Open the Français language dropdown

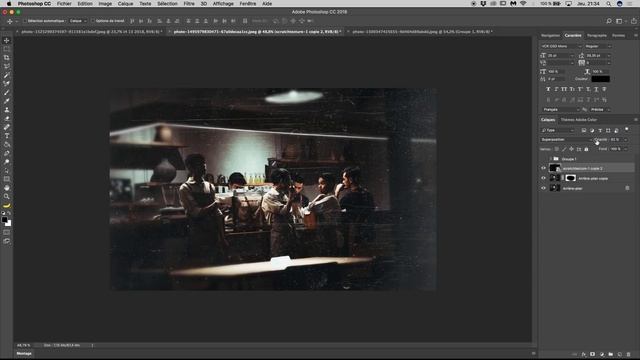561,109
